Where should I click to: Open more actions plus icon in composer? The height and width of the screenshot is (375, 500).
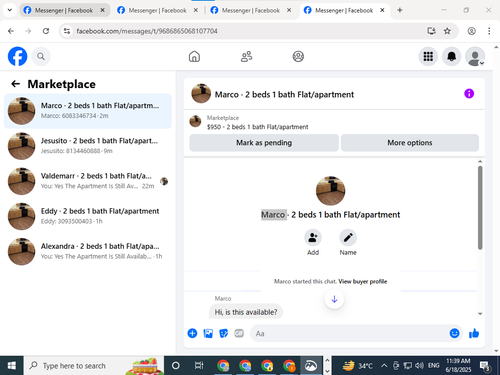(192, 333)
